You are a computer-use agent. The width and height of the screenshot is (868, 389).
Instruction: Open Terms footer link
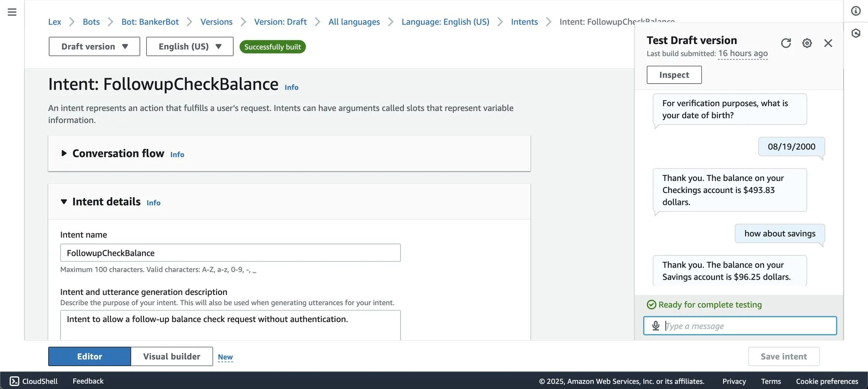point(771,381)
